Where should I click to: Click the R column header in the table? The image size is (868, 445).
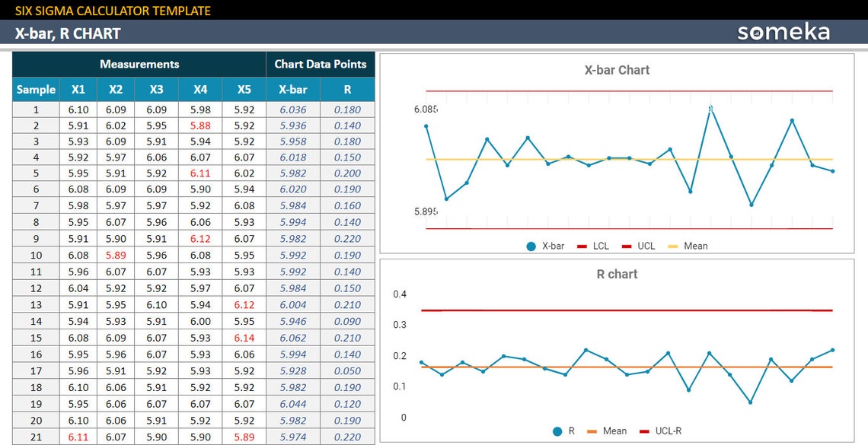pyautogui.click(x=348, y=89)
